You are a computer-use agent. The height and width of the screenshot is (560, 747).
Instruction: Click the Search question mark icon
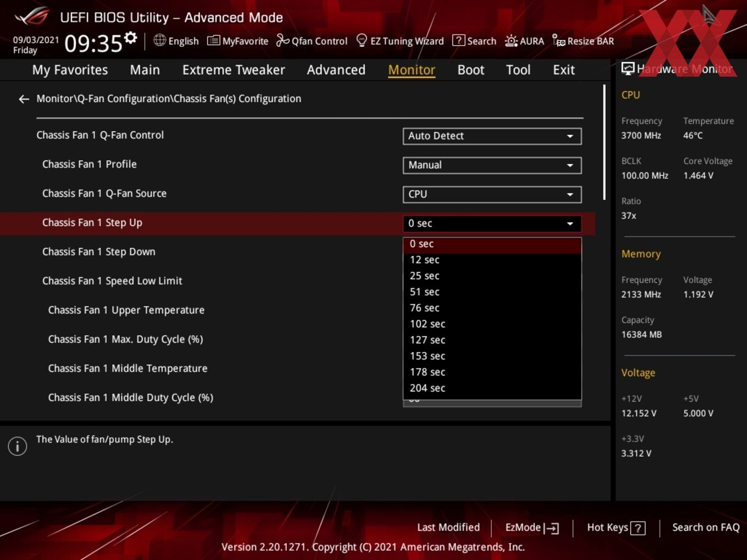458,40
